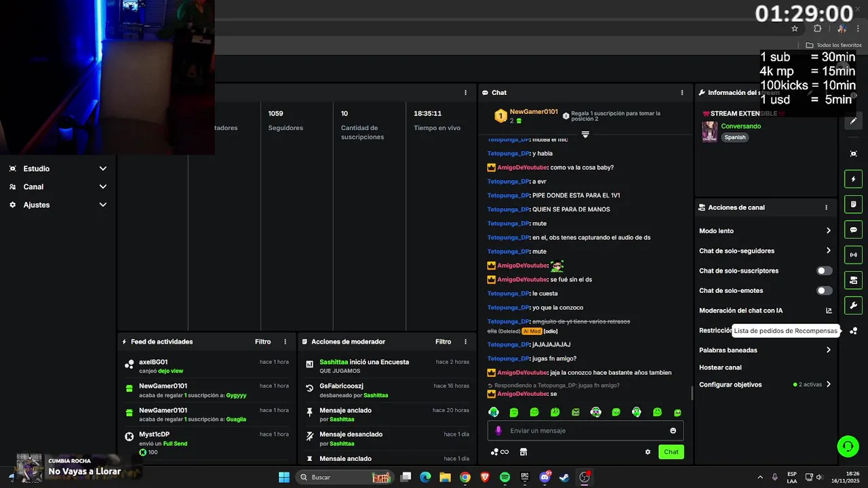The image size is (868, 488).
Task: Click the stream category thumbnail
Action: click(x=709, y=131)
